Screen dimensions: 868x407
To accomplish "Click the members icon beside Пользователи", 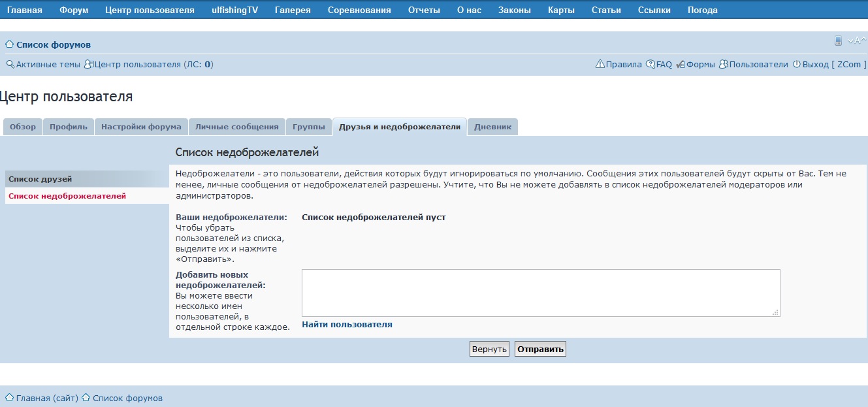I will 724,64.
